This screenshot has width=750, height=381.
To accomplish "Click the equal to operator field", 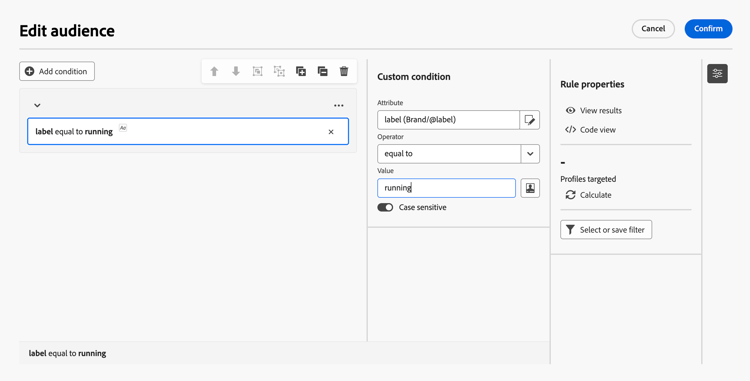I will point(449,154).
